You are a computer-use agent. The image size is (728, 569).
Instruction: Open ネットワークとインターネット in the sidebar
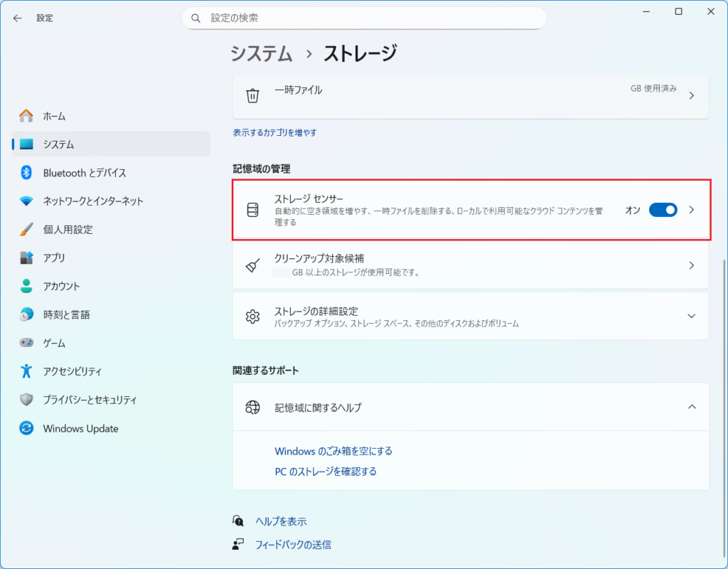(92, 201)
